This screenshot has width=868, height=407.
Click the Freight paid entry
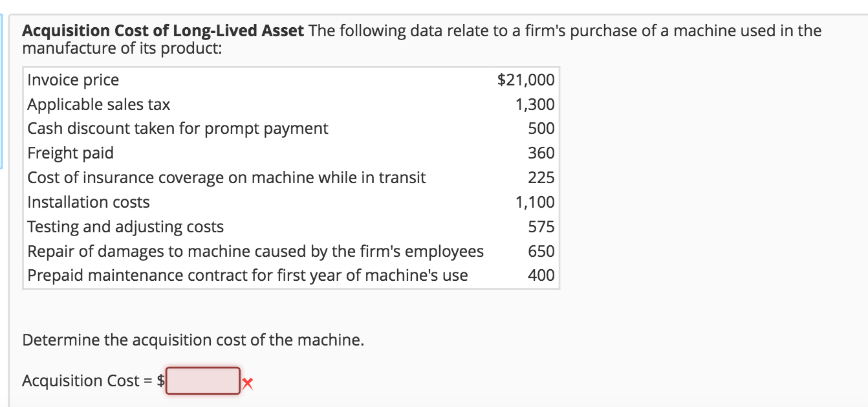coord(71,153)
